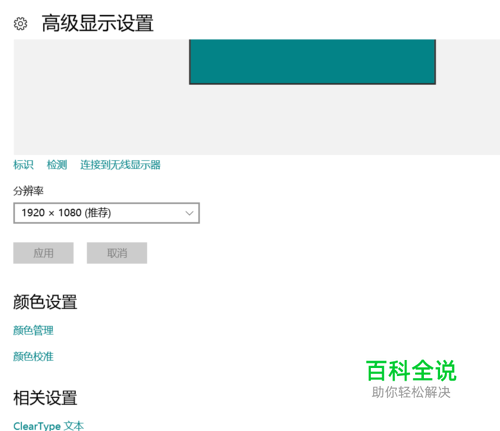Click the 标识 link

pos(23,165)
